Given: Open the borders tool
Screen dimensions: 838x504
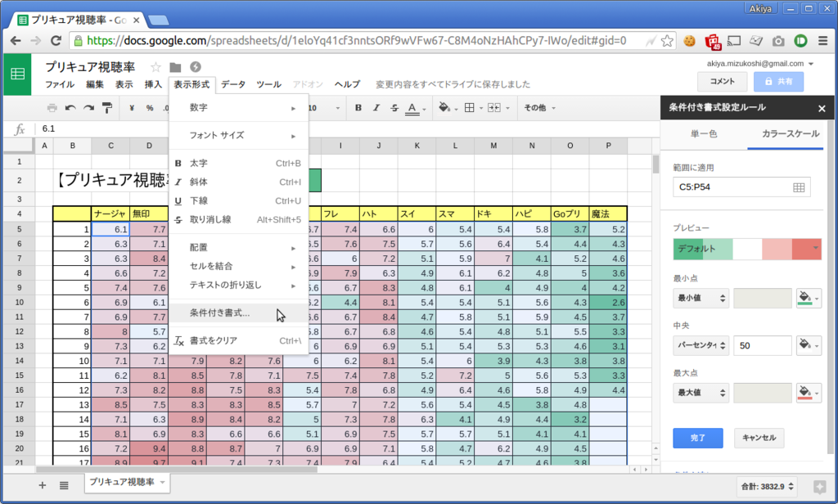Looking at the screenshot, I should point(473,108).
